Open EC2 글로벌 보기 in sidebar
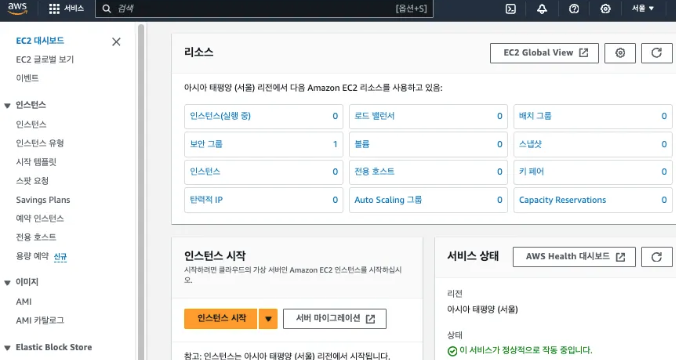Viewport: 676px width, 360px height. click(45, 59)
